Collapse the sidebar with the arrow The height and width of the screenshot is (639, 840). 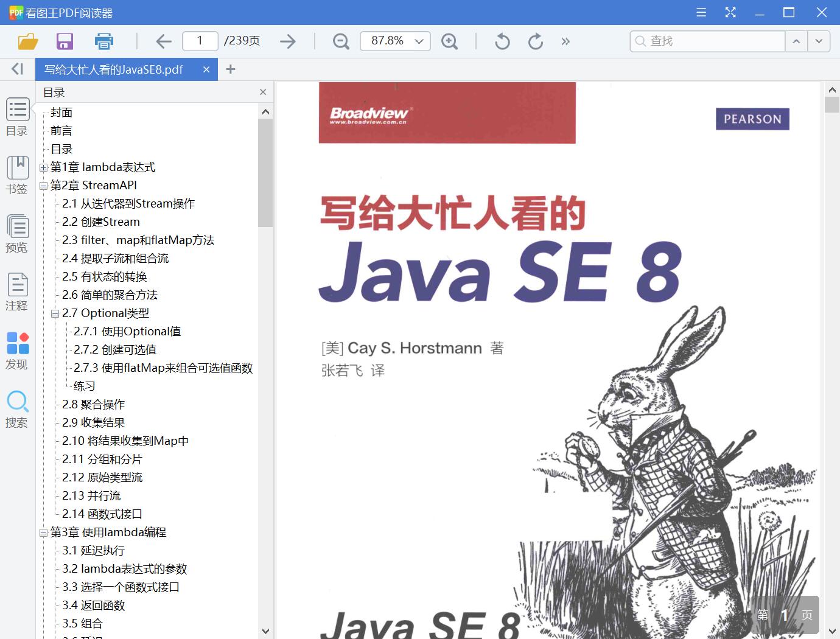coord(18,69)
